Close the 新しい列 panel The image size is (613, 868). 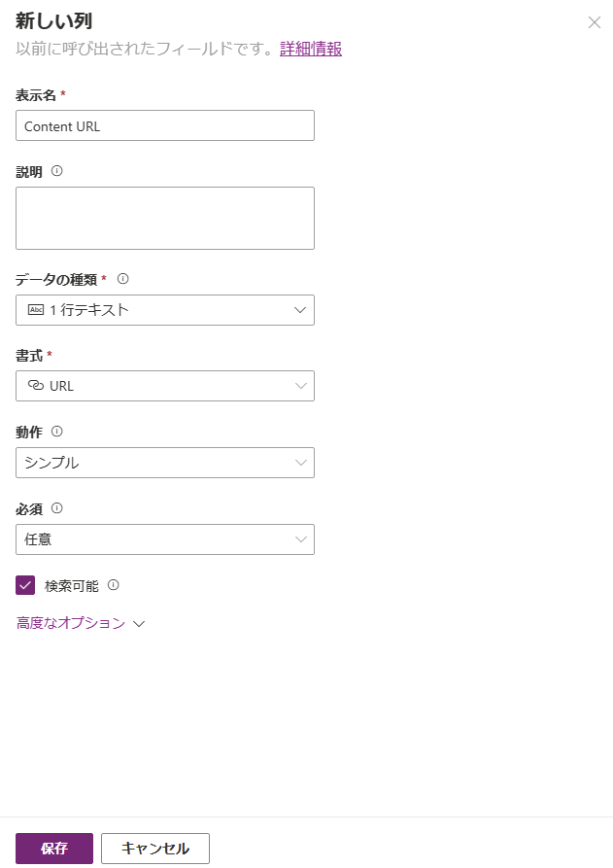pyautogui.click(x=596, y=23)
